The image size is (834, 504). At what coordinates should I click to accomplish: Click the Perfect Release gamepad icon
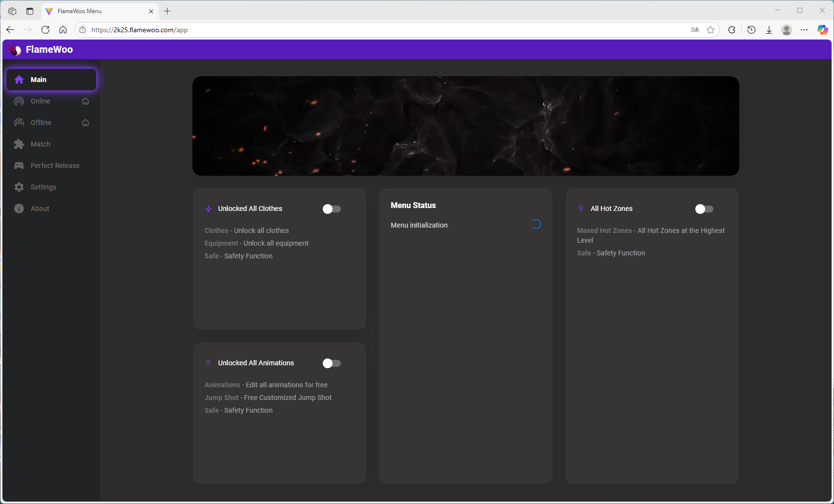click(x=19, y=166)
